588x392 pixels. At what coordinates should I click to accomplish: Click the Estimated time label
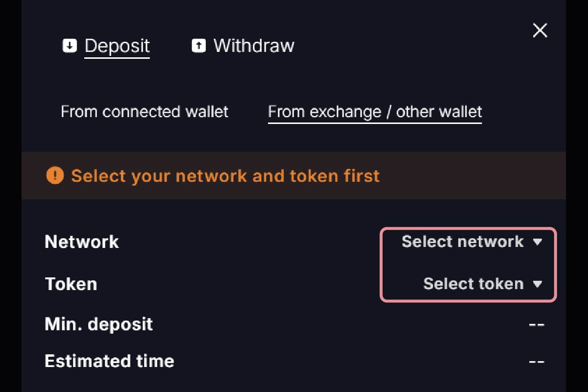pyautogui.click(x=109, y=361)
